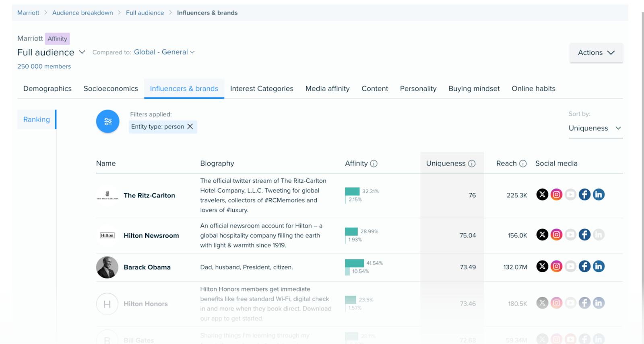The width and height of the screenshot is (644, 344).
Task: Click the Marriott breadcrumb link
Action: tap(28, 13)
